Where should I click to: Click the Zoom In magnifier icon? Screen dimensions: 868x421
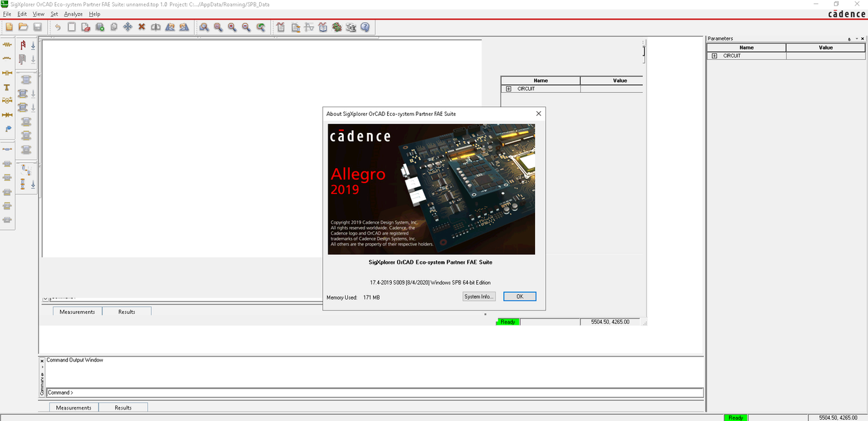232,27
